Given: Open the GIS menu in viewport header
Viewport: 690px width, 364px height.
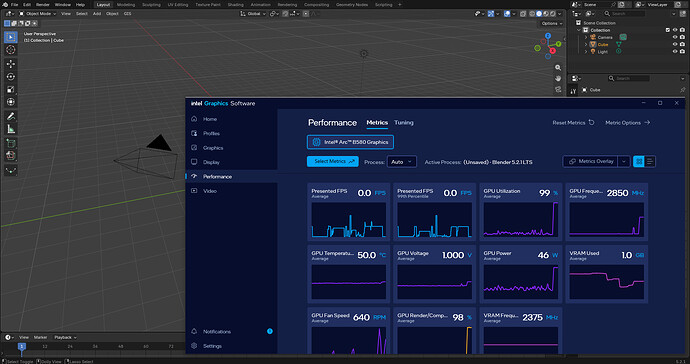Looking at the screenshot, I should (x=127, y=14).
